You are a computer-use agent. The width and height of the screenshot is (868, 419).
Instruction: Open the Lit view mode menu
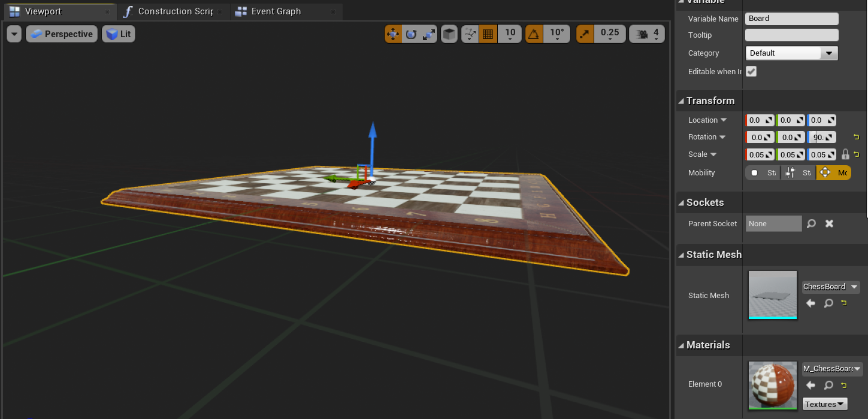click(118, 34)
